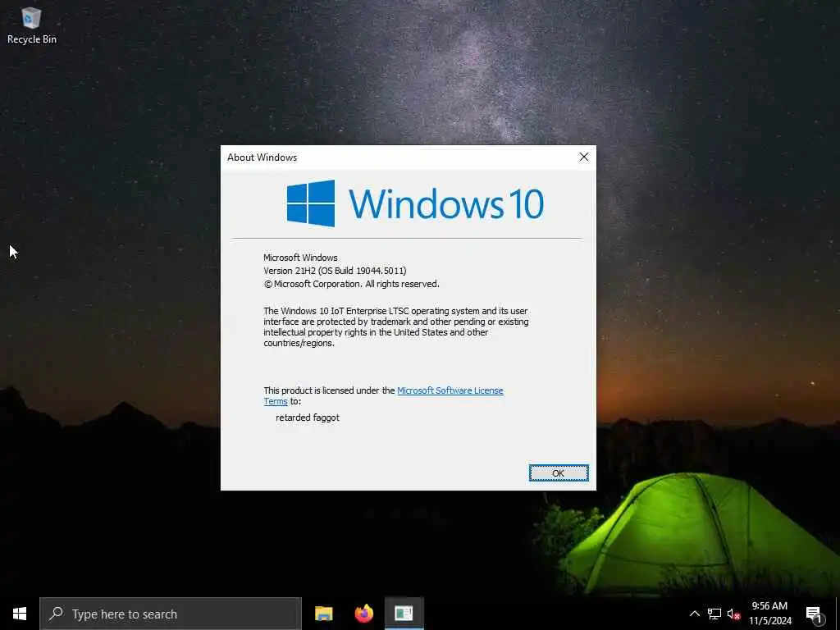Click the Version 21H2 build text
The image size is (840, 630).
(335, 271)
